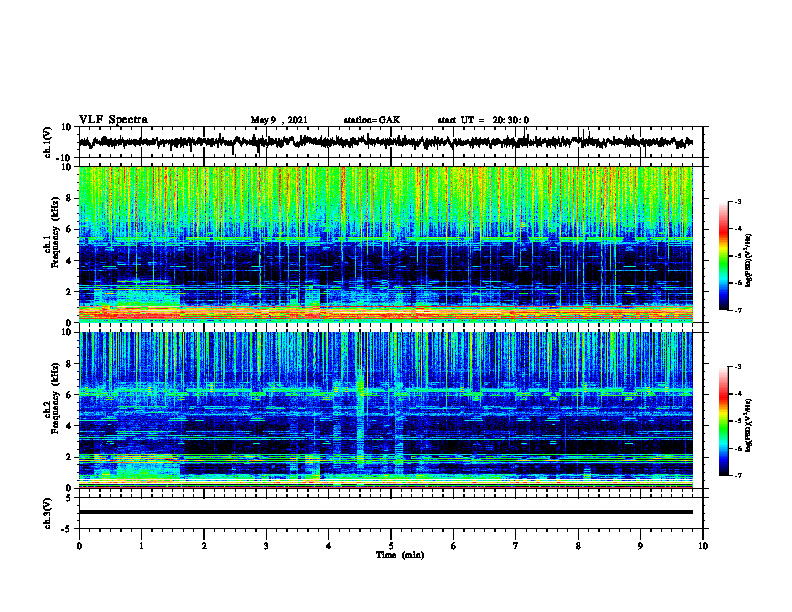This screenshot has width=792, height=612.
Task: Click inside the ch.1 spectrogram plot
Action: (x=385, y=244)
